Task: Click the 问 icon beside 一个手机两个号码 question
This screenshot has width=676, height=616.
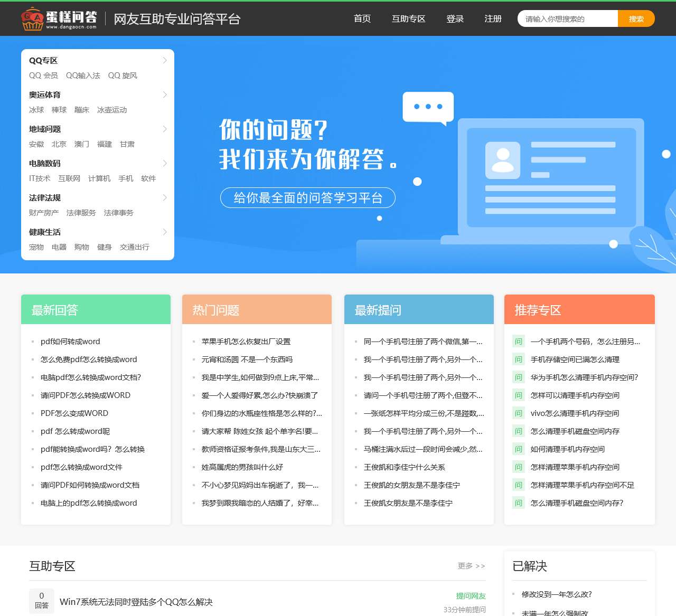Action: coord(518,342)
